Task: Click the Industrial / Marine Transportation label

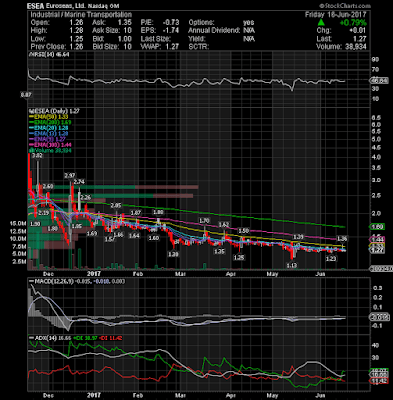Action: pos(81,15)
